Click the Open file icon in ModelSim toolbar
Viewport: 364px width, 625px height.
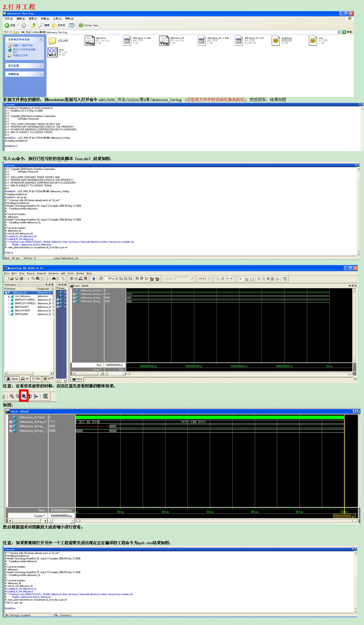pos(12,279)
